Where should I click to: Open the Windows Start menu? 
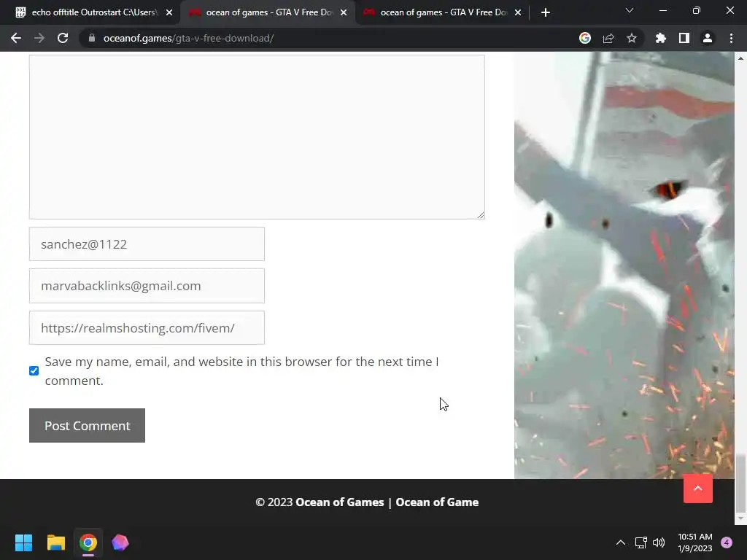pos(23,542)
